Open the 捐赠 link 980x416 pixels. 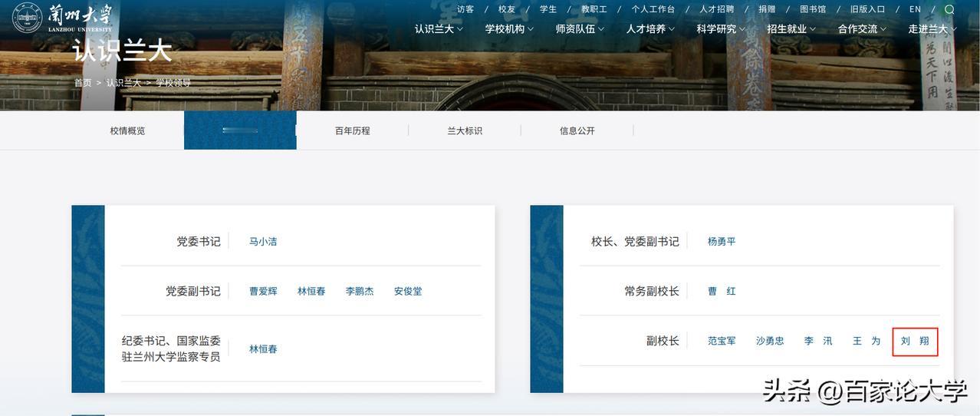767,9
